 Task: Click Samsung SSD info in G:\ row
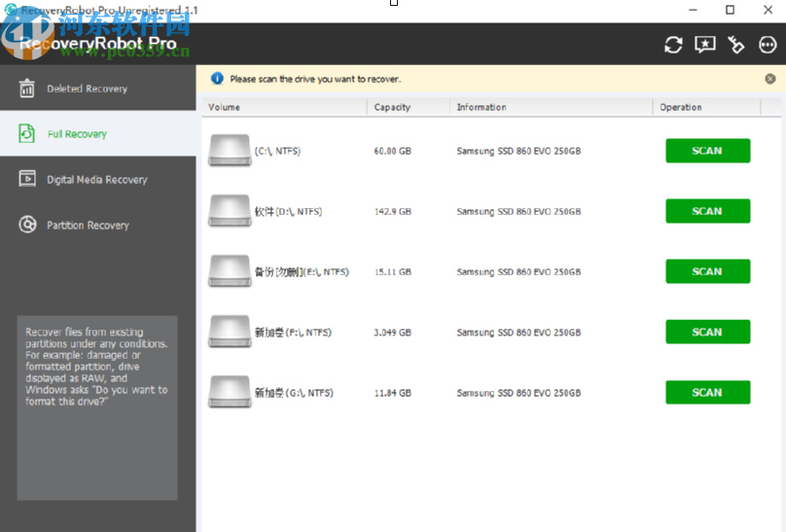518,393
